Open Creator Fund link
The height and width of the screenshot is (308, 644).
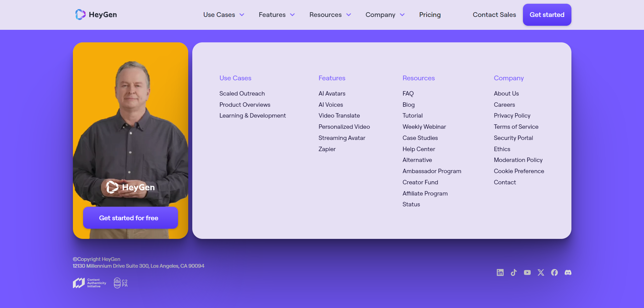tap(420, 182)
